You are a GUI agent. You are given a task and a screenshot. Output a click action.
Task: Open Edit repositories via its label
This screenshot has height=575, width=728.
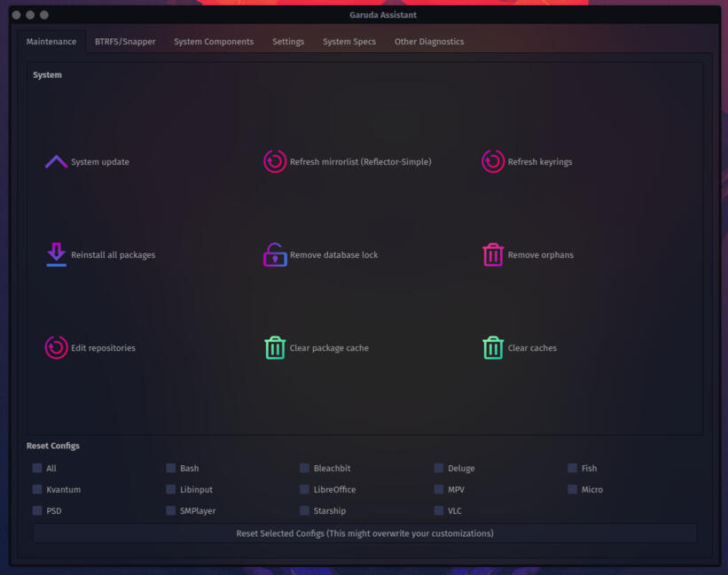click(x=103, y=348)
